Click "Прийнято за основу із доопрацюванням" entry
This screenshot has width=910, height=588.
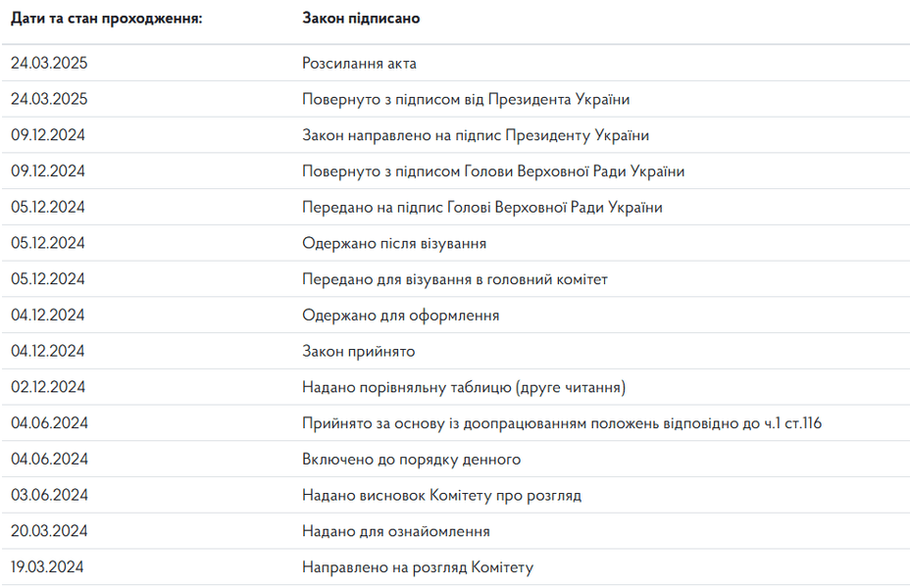point(561,423)
